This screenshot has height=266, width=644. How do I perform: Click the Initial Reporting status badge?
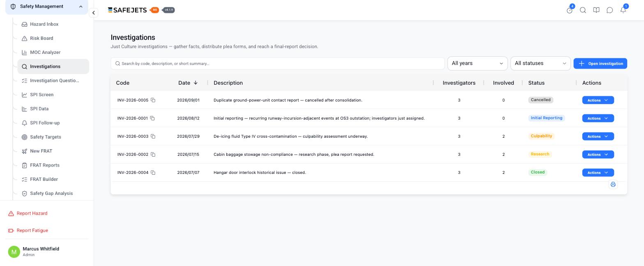546,118
